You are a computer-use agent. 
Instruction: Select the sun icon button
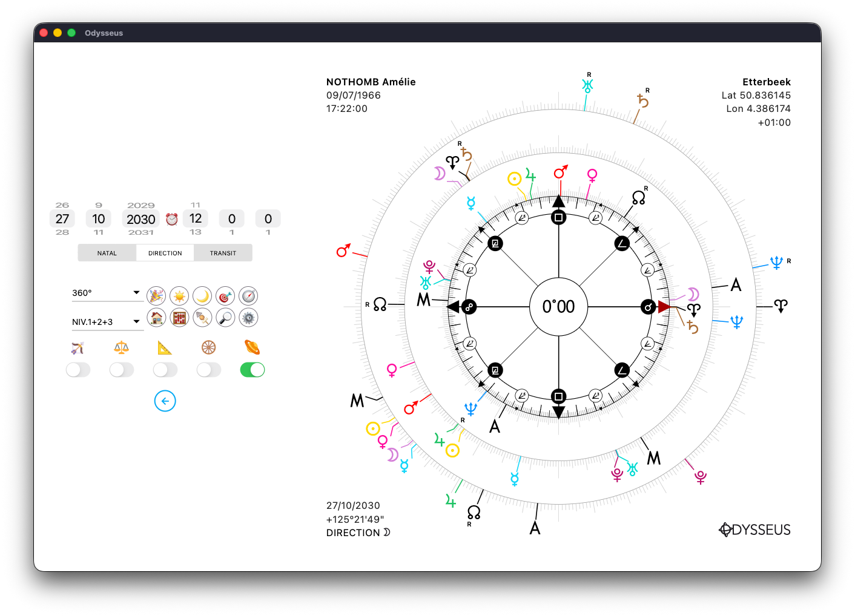[x=179, y=296]
